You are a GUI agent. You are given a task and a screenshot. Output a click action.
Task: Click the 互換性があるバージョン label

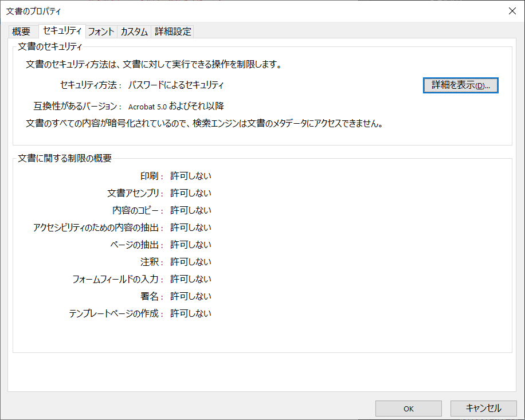(x=77, y=106)
